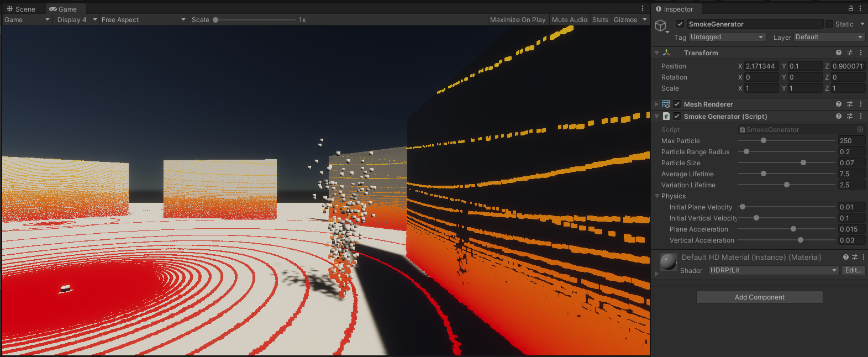Open Transform component help reference
868x357 pixels.
(839, 53)
